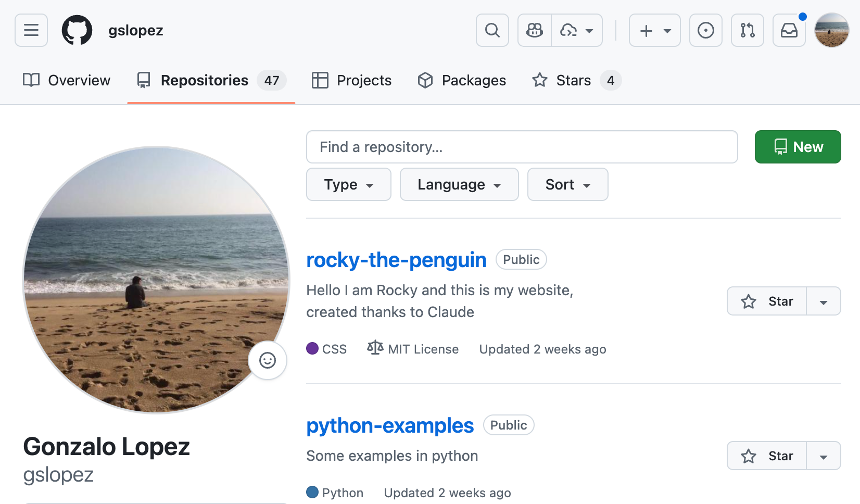860x504 pixels.
Task: Open the python-examples repository link
Action: click(390, 425)
